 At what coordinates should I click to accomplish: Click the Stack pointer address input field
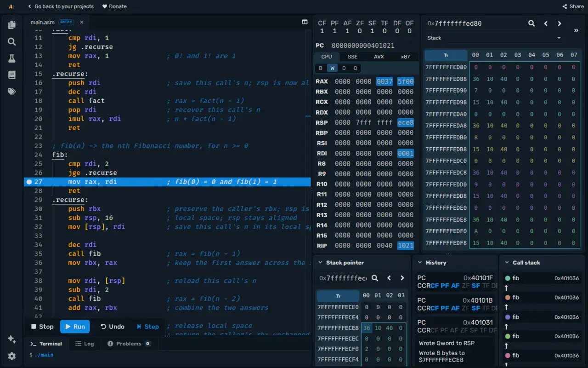(343, 278)
